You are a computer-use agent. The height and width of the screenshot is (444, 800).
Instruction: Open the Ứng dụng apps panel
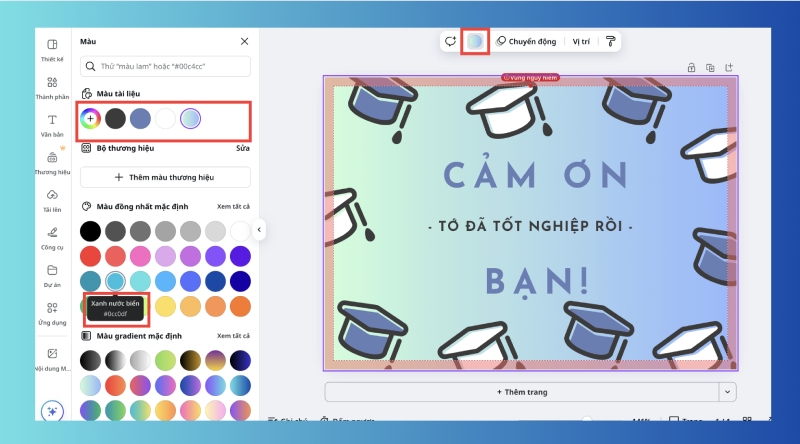click(x=51, y=312)
